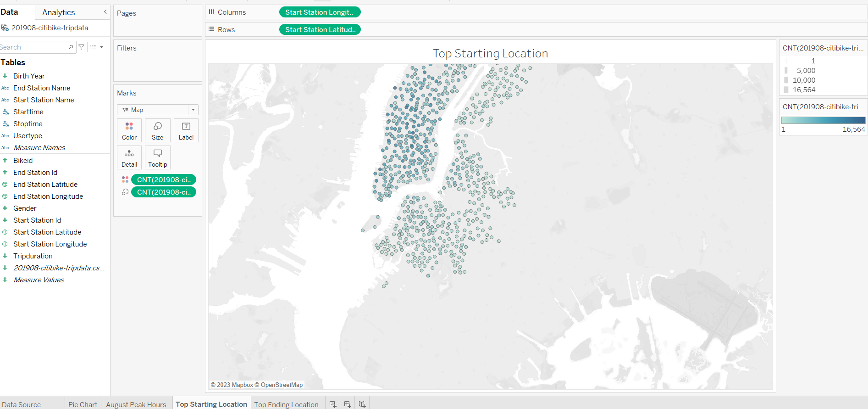
Task: Select the End Station Longitude field
Action: [x=48, y=196]
